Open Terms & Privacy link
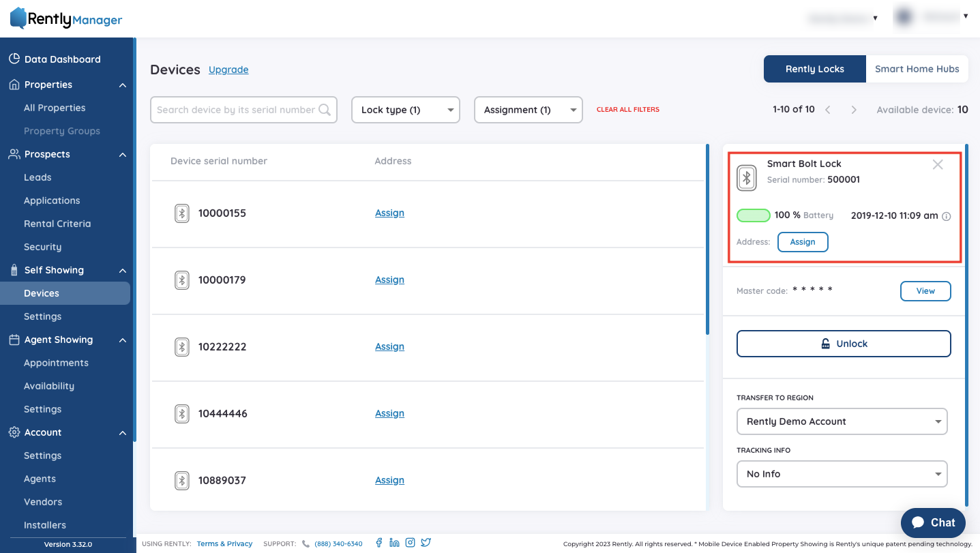The width and height of the screenshot is (980, 553). coord(224,544)
